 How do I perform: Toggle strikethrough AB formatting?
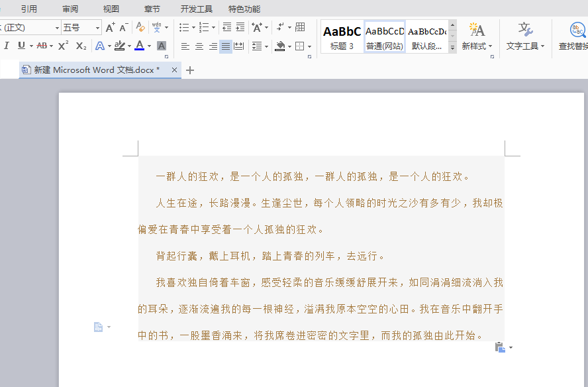(x=42, y=46)
